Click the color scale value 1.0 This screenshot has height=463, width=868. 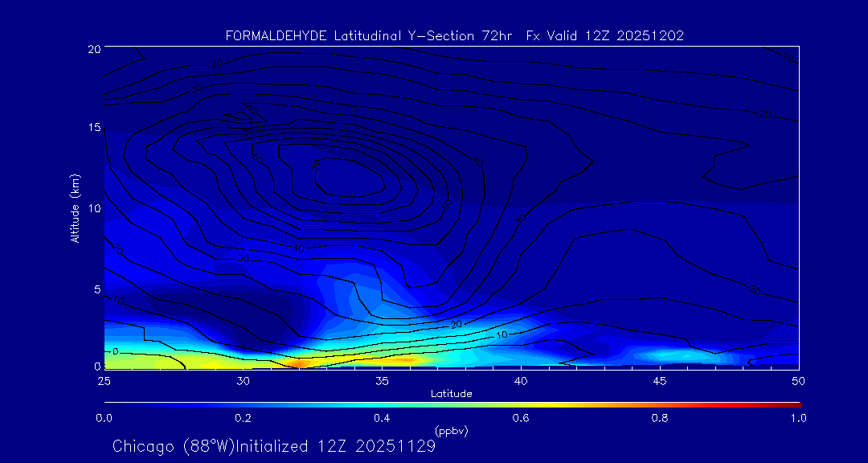(798, 418)
